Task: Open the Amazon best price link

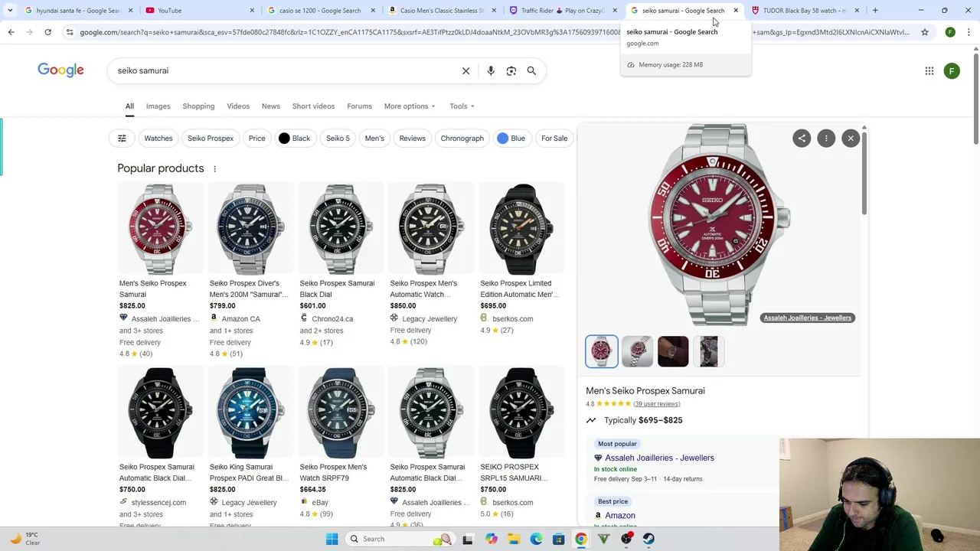Action: pos(620,516)
